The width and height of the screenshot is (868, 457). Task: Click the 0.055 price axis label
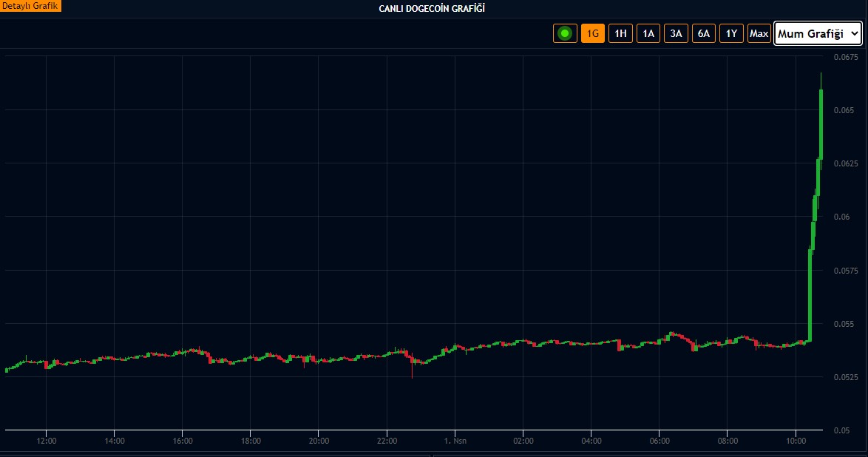pyautogui.click(x=844, y=323)
